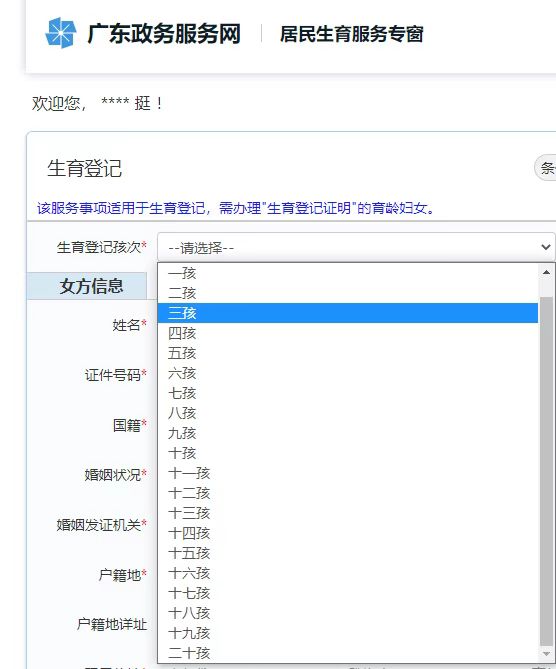This screenshot has height=669, width=556.
Task: Select 二孩 from the list
Action: point(348,293)
